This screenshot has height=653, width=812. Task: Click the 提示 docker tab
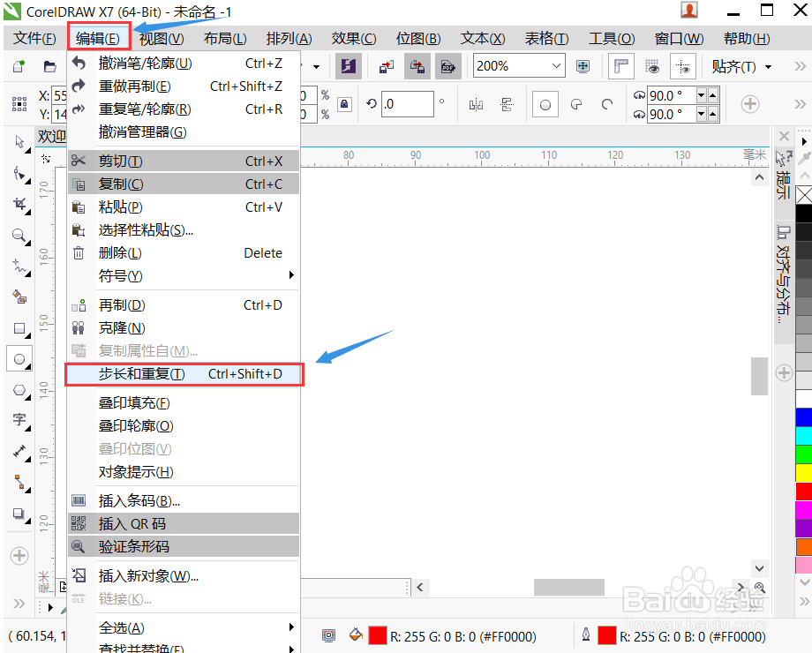784,175
